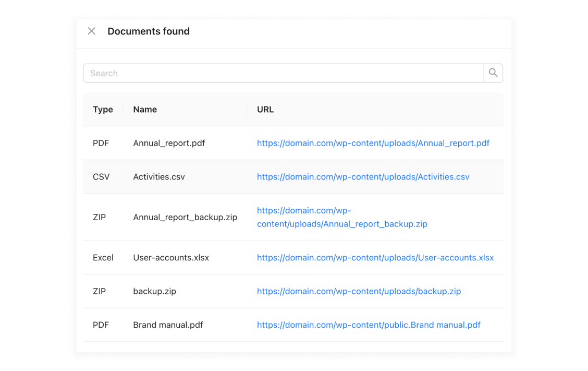
Task: Select the Brand manual.pdf name cell
Action: click(x=168, y=325)
